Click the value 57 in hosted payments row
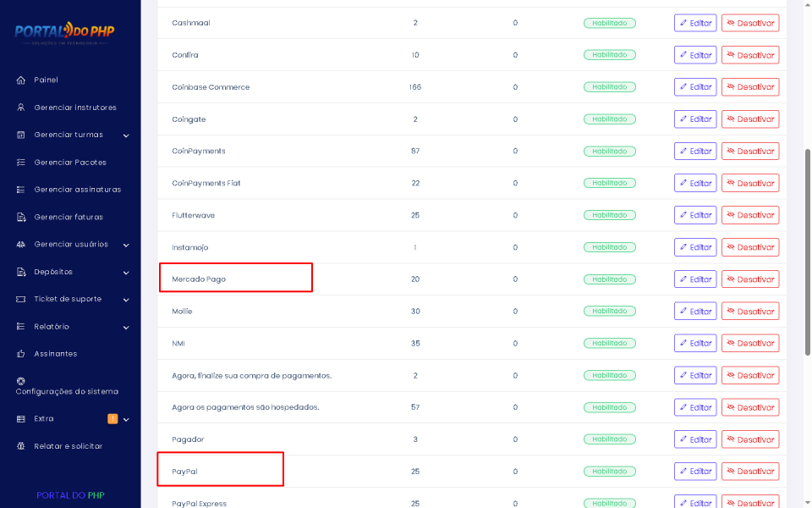The width and height of the screenshot is (812, 508). click(x=415, y=407)
